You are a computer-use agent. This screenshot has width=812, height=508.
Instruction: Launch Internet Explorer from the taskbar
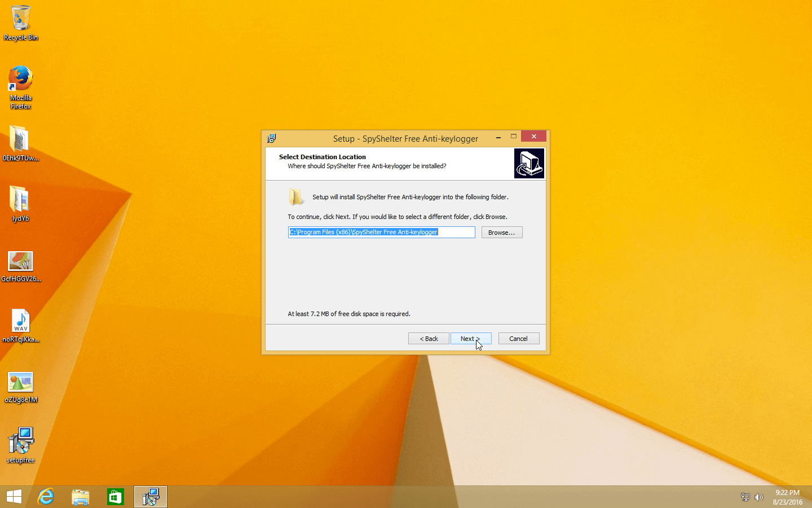point(46,497)
